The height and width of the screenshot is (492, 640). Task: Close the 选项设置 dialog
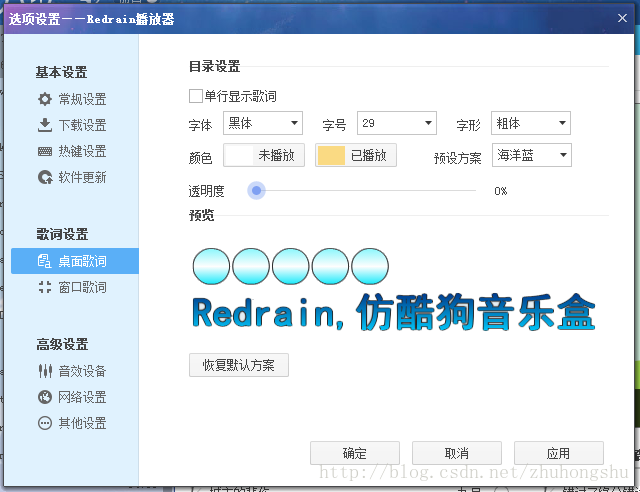click(622, 18)
